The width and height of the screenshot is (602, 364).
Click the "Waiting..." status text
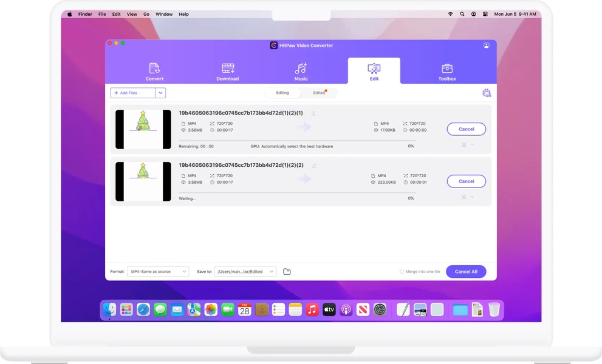[187, 199]
